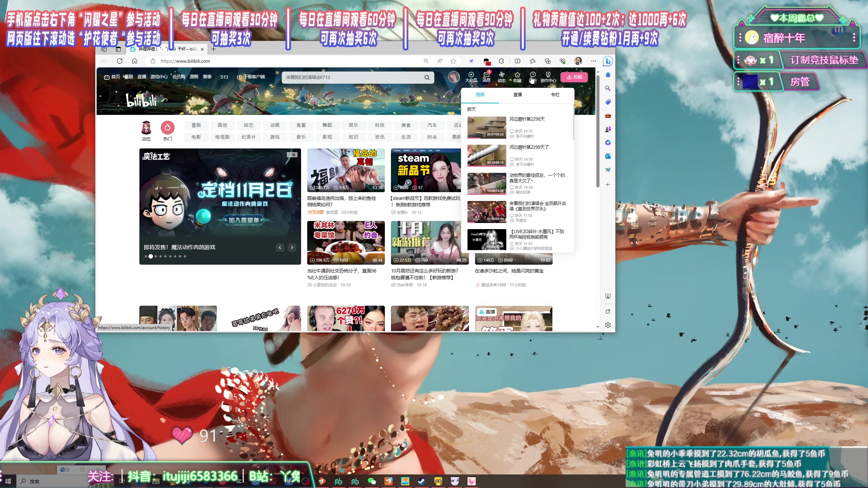Screen dimensions: 868x488
Task: Open Edge's three-dot more options menu
Action: [593, 61]
